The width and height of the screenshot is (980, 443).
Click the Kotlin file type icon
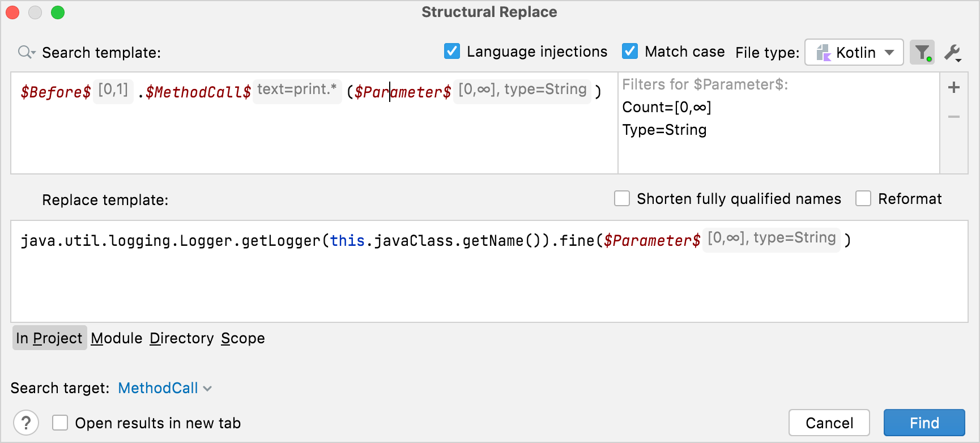click(823, 53)
